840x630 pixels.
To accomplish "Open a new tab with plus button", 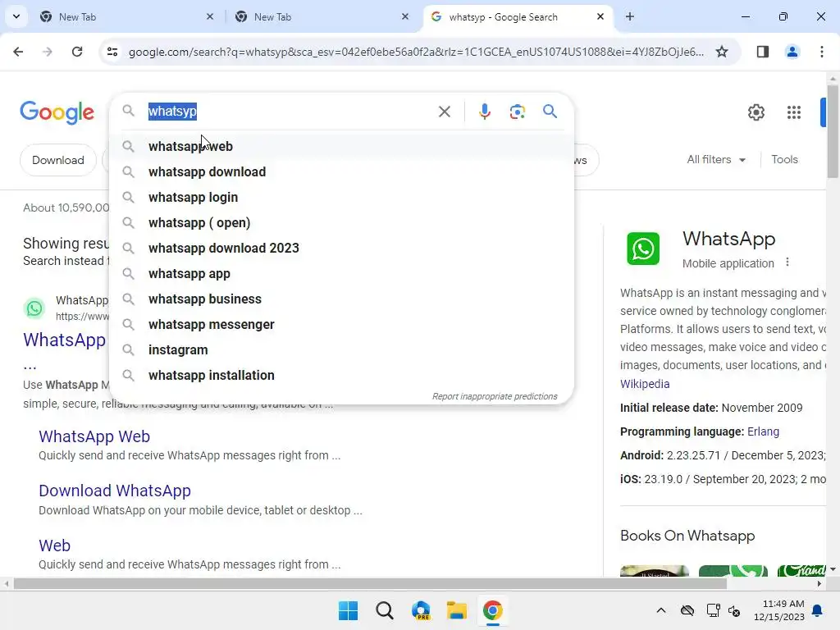I will pyautogui.click(x=629, y=16).
